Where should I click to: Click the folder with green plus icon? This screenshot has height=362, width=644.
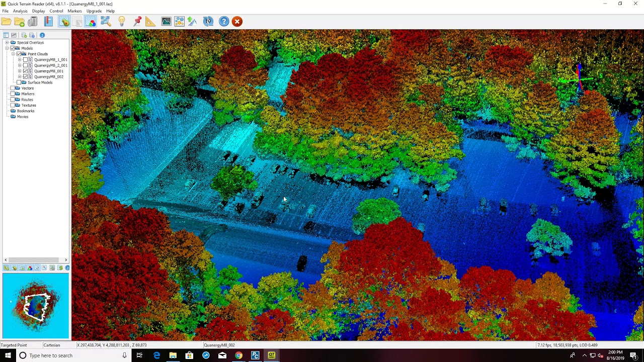(x=19, y=22)
